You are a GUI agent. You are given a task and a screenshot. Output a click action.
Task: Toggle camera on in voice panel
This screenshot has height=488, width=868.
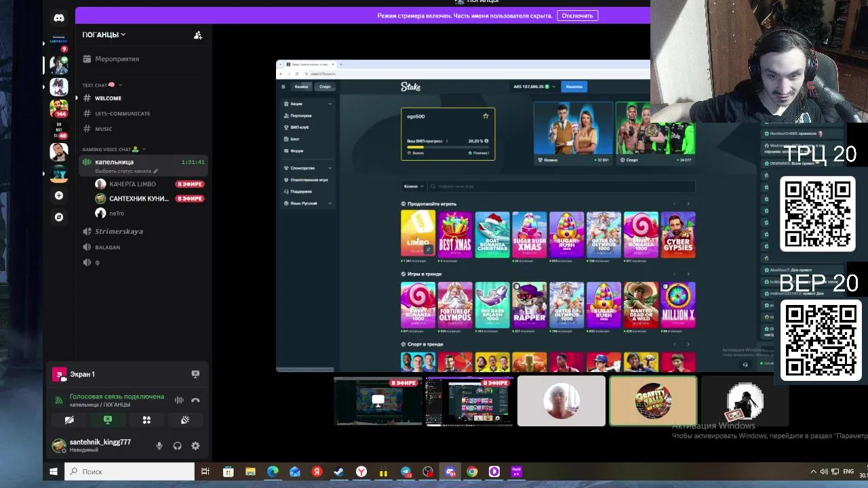pyautogui.click(x=69, y=420)
